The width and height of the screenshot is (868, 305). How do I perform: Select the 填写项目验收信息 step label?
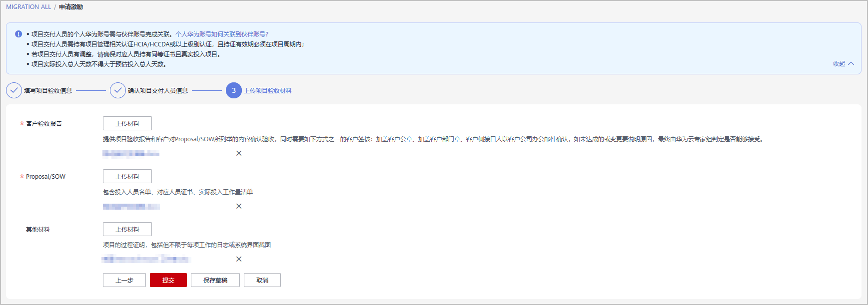point(48,90)
